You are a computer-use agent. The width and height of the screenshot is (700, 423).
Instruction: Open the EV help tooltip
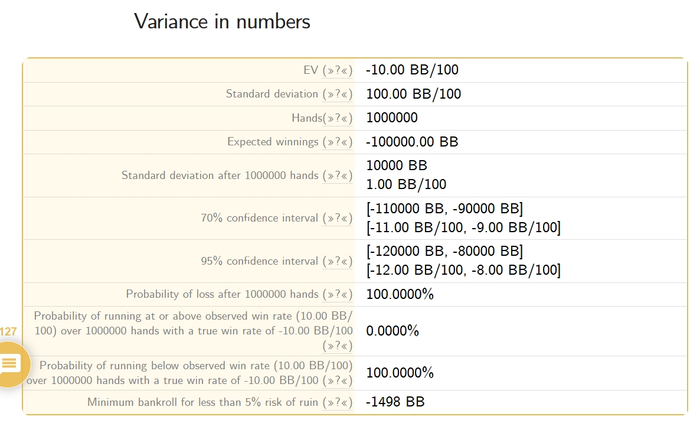337,71
